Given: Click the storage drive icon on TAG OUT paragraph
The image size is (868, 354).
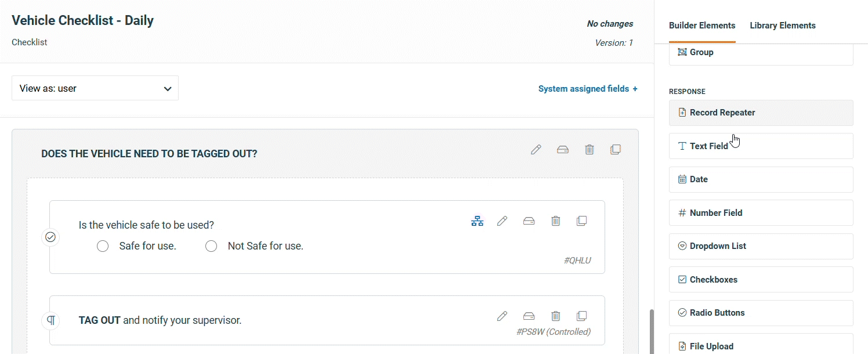Looking at the screenshot, I should tap(529, 316).
